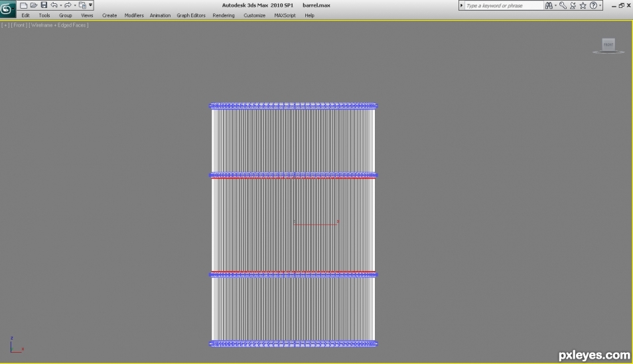
Task: Open the Rendering menu
Action: [x=224, y=15]
